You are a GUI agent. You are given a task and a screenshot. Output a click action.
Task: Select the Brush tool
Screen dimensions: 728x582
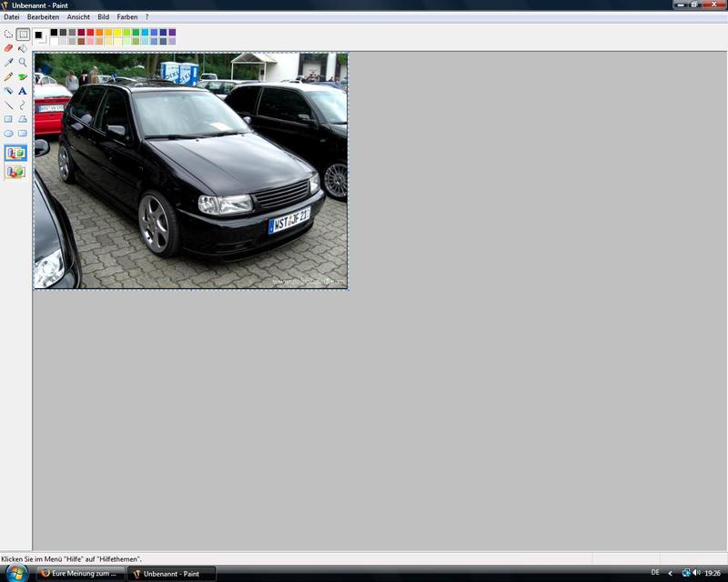click(x=22, y=76)
